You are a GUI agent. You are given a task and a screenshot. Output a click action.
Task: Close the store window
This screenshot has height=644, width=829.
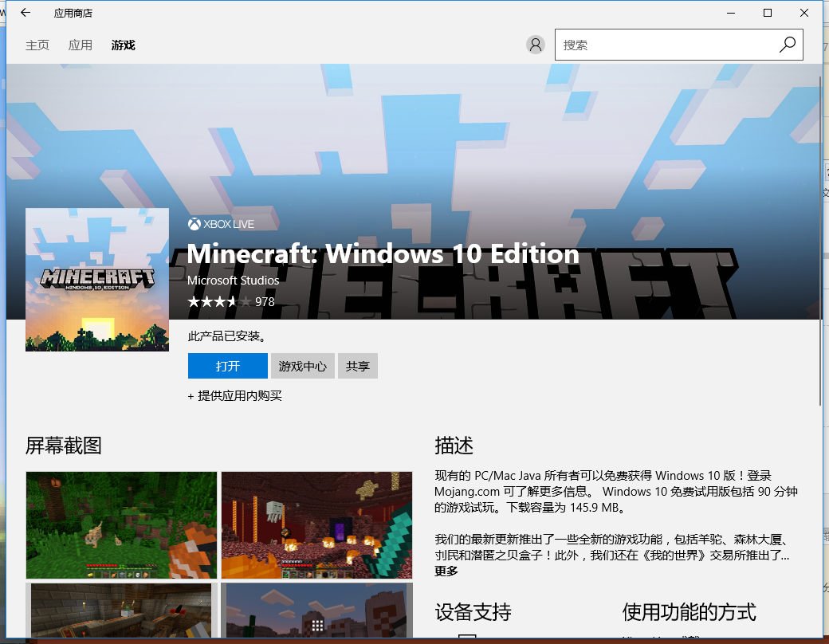tap(804, 13)
